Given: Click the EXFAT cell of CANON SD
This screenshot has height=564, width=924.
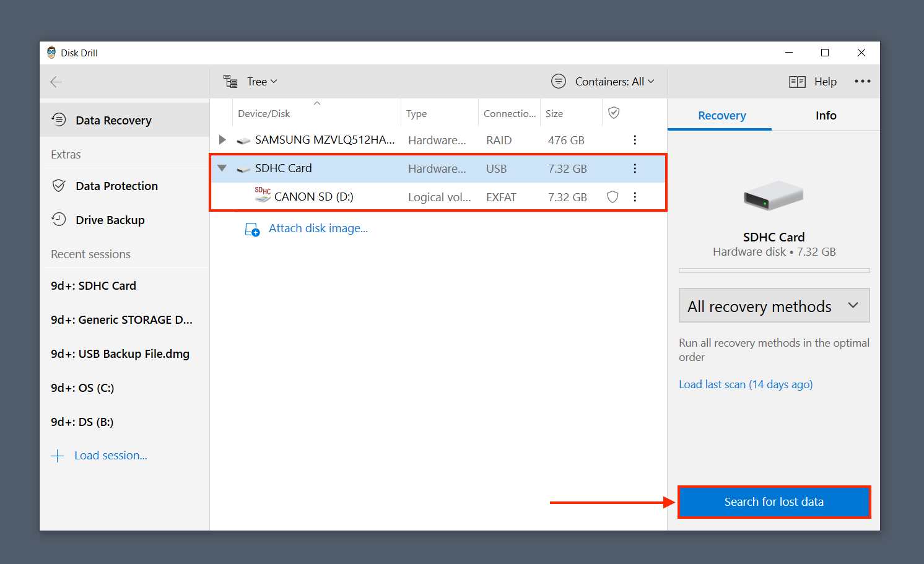Looking at the screenshot, I should (x=501, y=197).
